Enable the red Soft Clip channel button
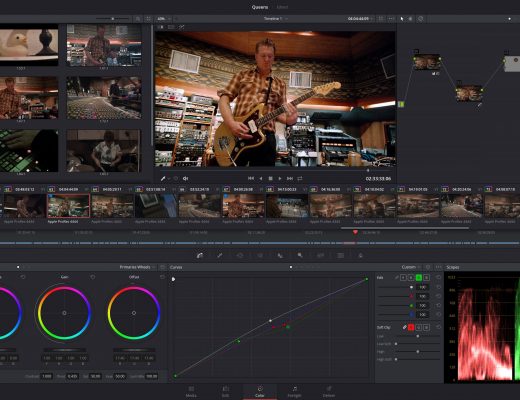This screenshot has width=520, height=400. point(411,328)
